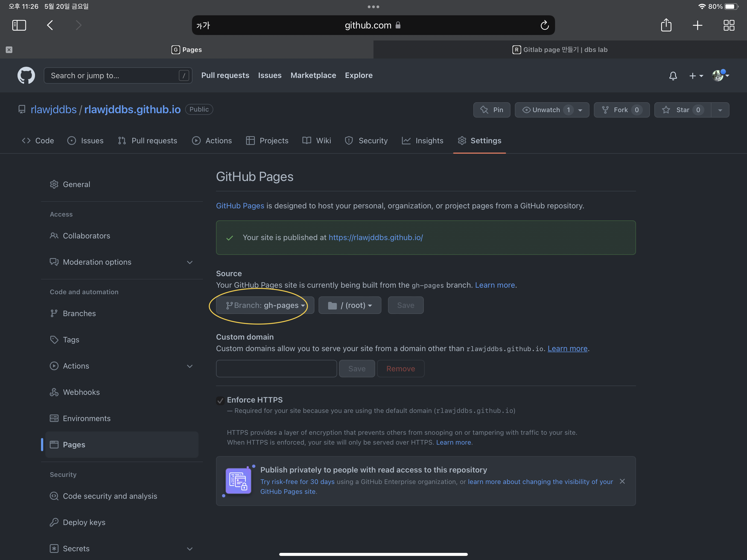Open the published site https://rlawjddbs.github.io/ link
The width and height of the screenshot is (747, 560).
click(x=375, y=237)
